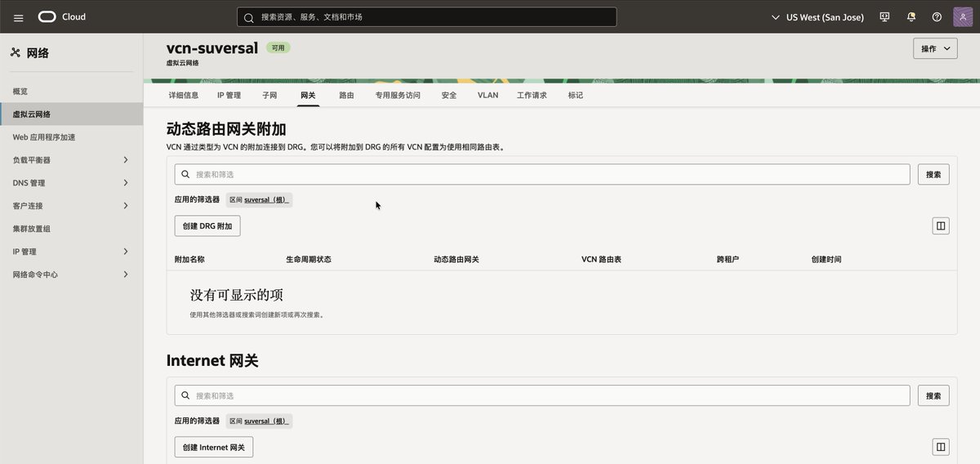Switch to the 详细信息 tab

tap(184, 96)
